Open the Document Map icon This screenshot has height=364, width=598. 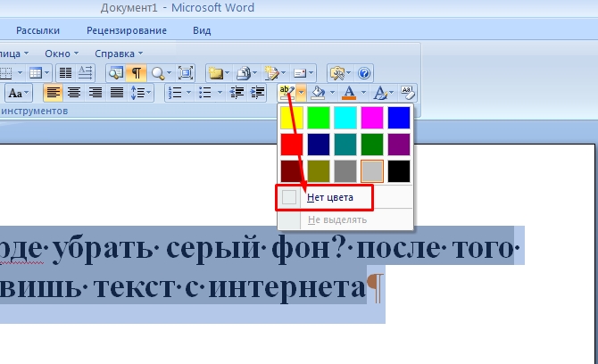tap(116, 73)
